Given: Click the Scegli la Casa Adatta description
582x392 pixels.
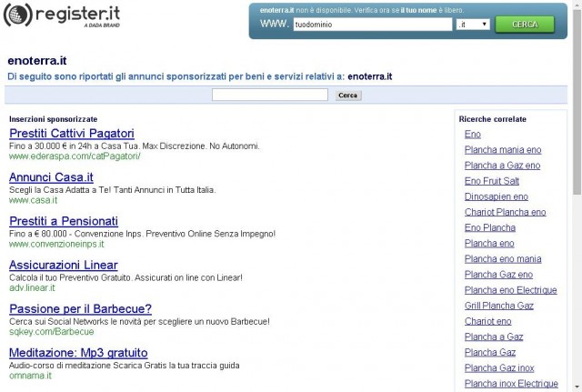Looking at the screenshot, I should [x=113, y=190].
